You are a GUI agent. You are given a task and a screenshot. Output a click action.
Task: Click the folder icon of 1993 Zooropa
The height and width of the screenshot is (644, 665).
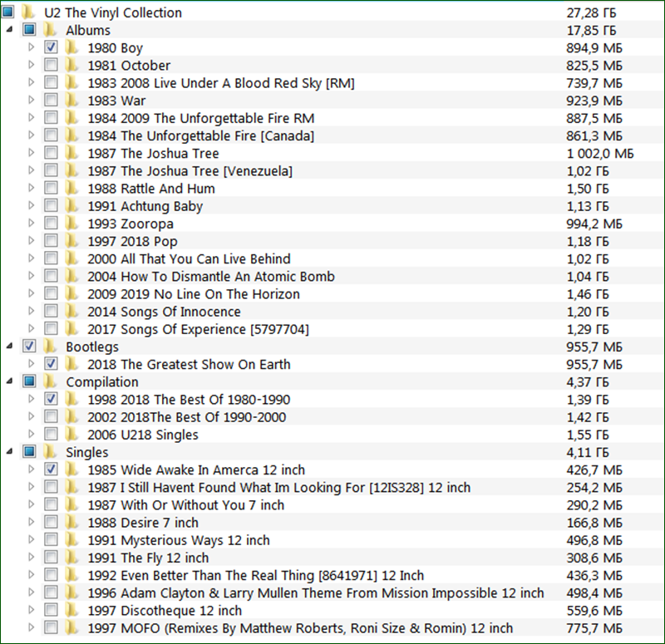point(71,223)
